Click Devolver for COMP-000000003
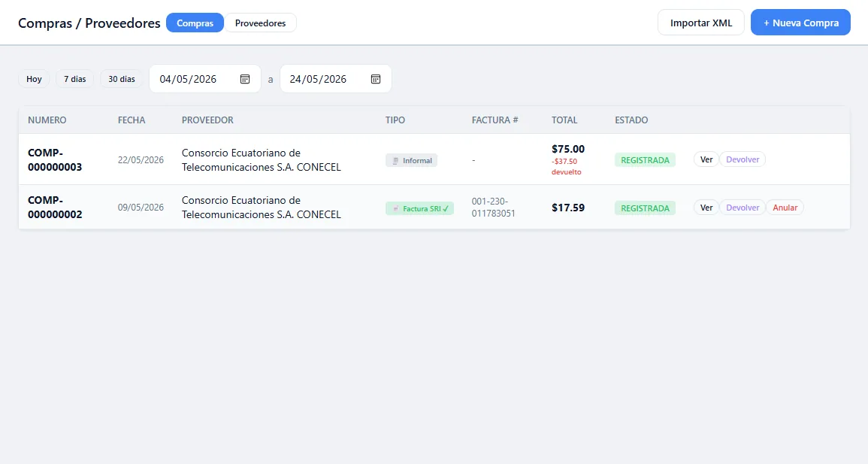Screen dimensions: 868x464 click(742, 159)
